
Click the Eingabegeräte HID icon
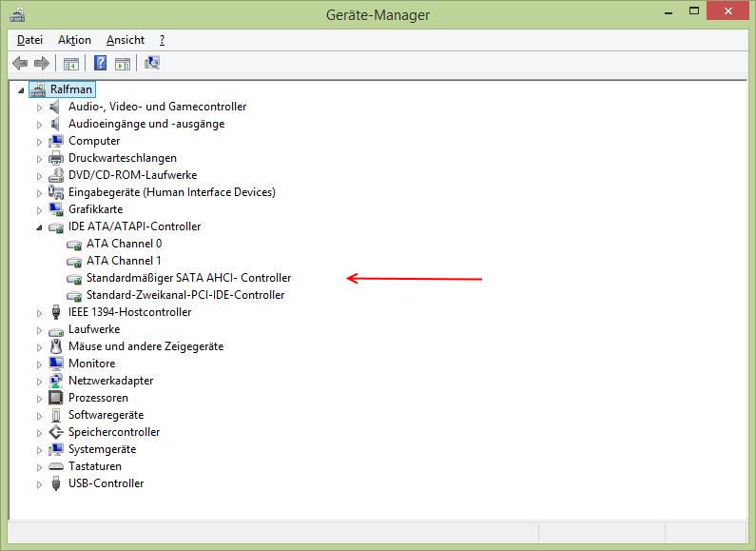[x=56, y=192]
